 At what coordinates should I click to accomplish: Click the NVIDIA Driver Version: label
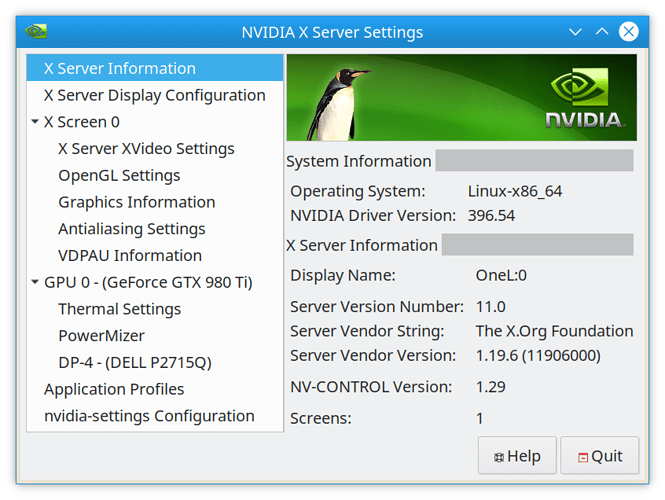coord(373,215)
